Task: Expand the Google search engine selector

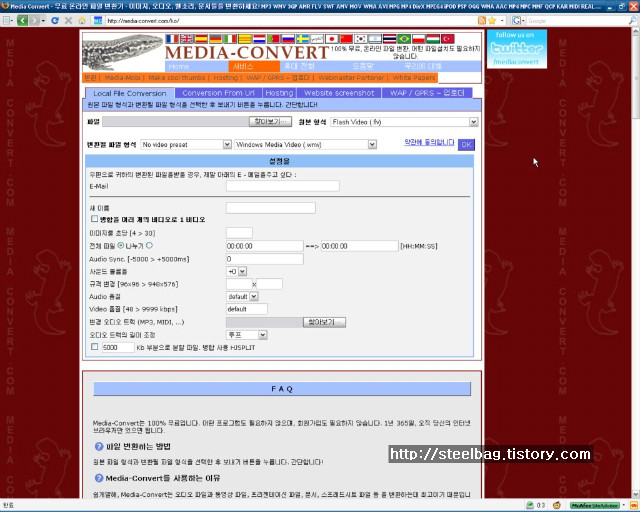Action: point(519,20)
